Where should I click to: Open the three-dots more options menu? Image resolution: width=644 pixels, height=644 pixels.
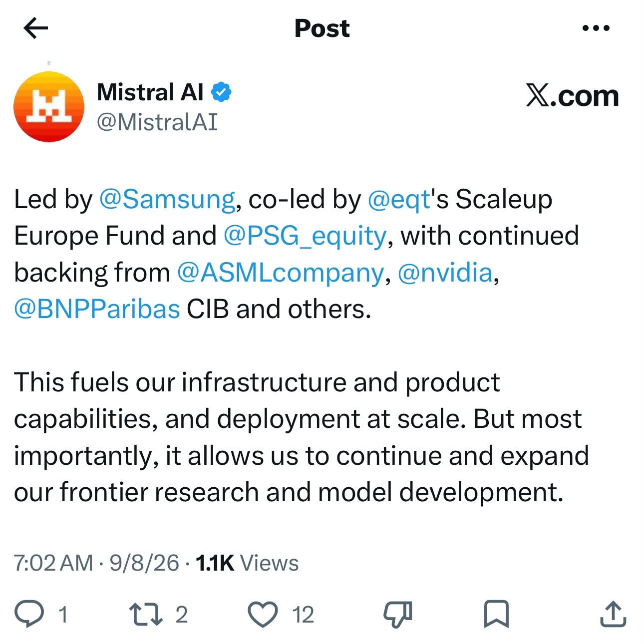(x=596, y=28)
